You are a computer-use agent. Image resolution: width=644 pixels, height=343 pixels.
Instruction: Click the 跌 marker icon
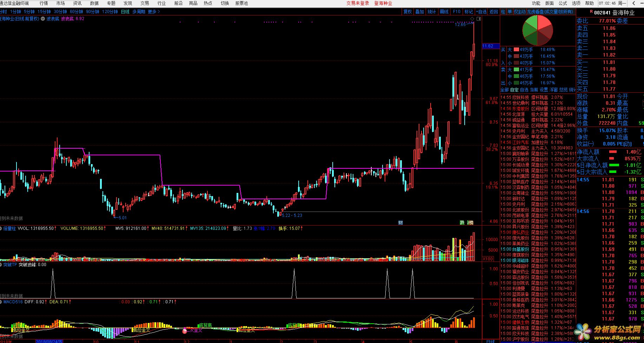[462, 222]
